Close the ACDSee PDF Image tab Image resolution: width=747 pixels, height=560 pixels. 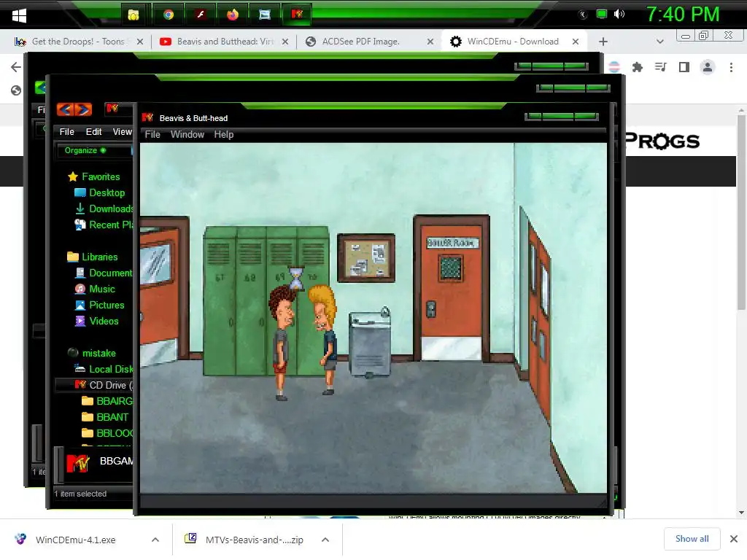click(x=430, y=42)
